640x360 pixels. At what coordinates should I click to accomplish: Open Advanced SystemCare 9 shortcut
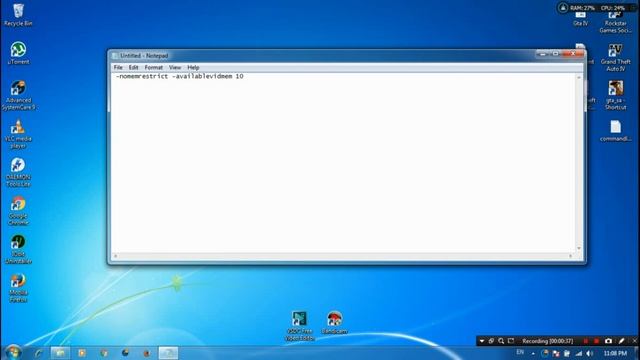point(18,95)
